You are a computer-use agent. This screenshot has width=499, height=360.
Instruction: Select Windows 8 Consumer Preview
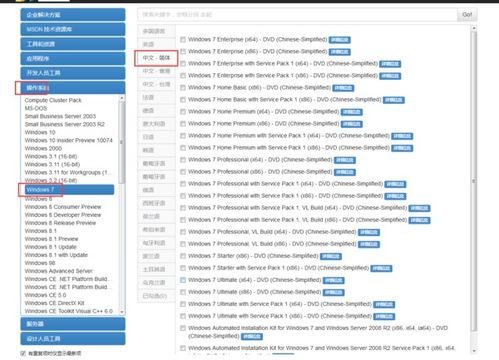63,207
